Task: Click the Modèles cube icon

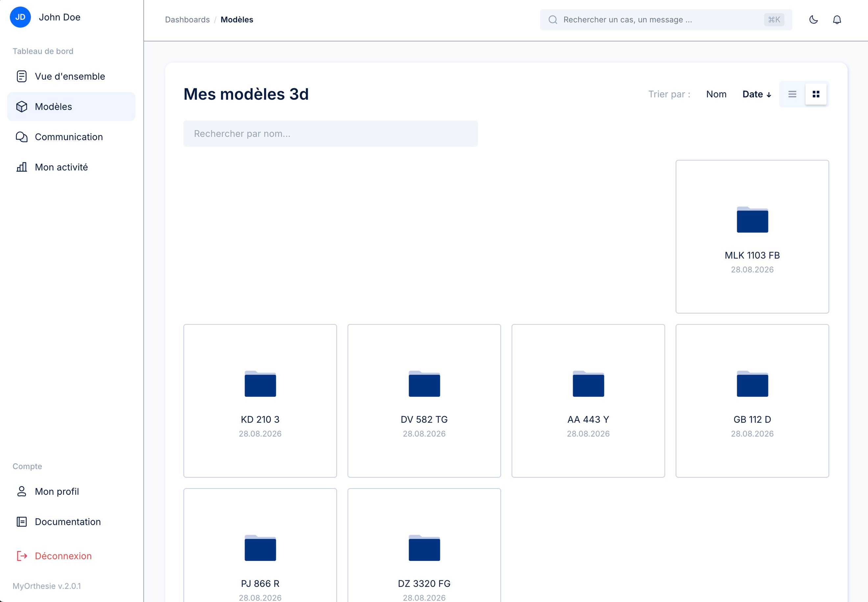Action: pos(22,107)
